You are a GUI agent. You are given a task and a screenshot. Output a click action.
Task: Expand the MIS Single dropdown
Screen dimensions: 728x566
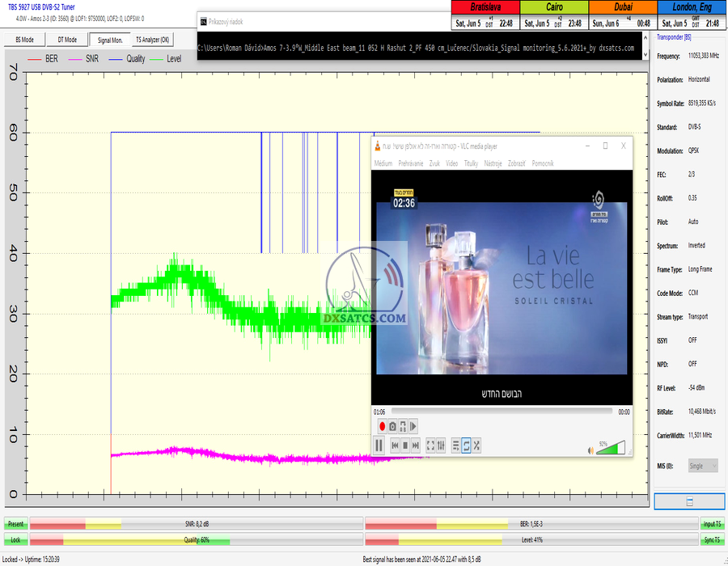coord(702,466)
